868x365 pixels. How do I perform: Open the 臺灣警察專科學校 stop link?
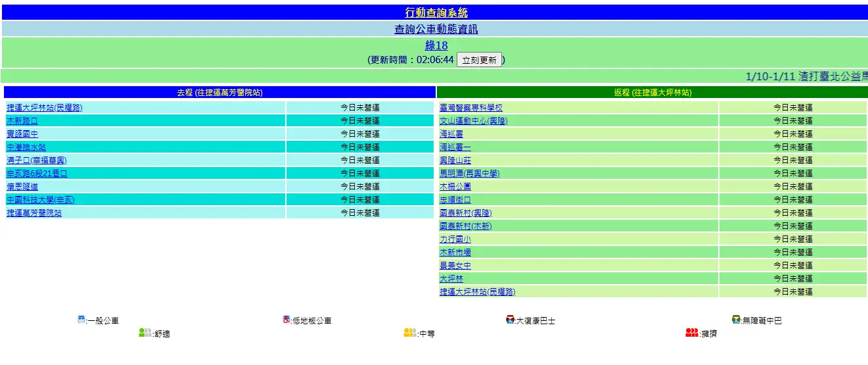[x=471, y=108]
